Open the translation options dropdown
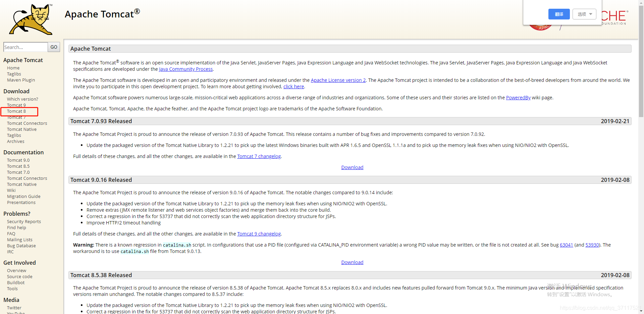Screen dimensions: 644x314 (x=585, y=14)
